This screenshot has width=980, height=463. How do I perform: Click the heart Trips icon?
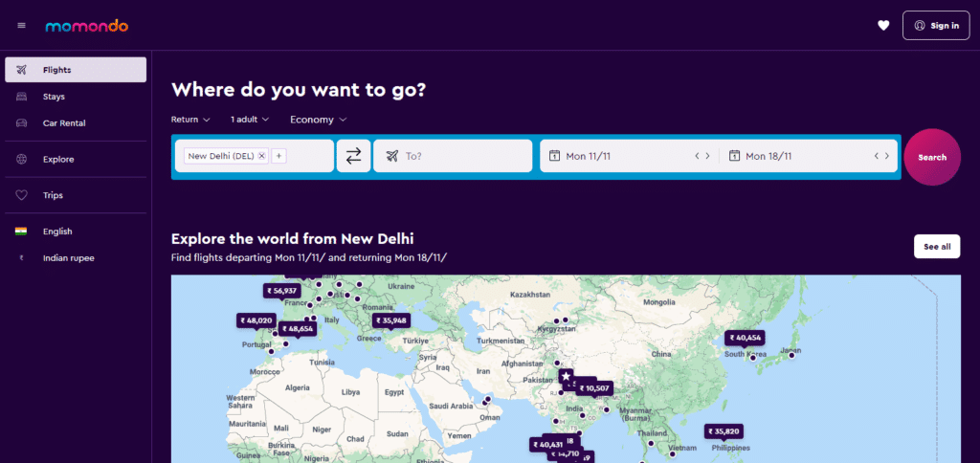(21, 195)
